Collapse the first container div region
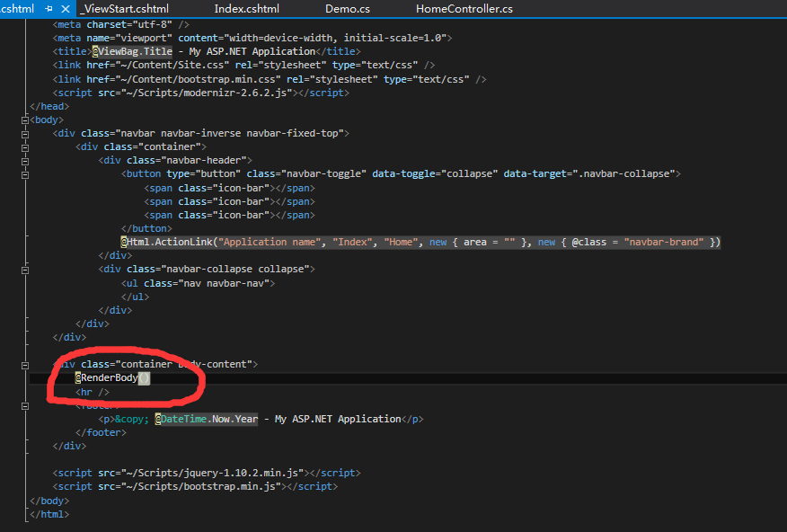787x532 pixels. (x=25, y=147)
